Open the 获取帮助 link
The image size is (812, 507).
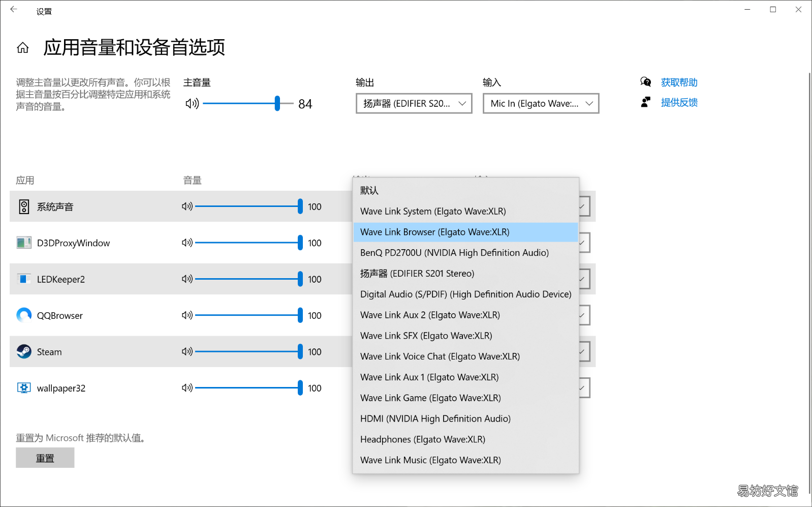pos(679,82)
